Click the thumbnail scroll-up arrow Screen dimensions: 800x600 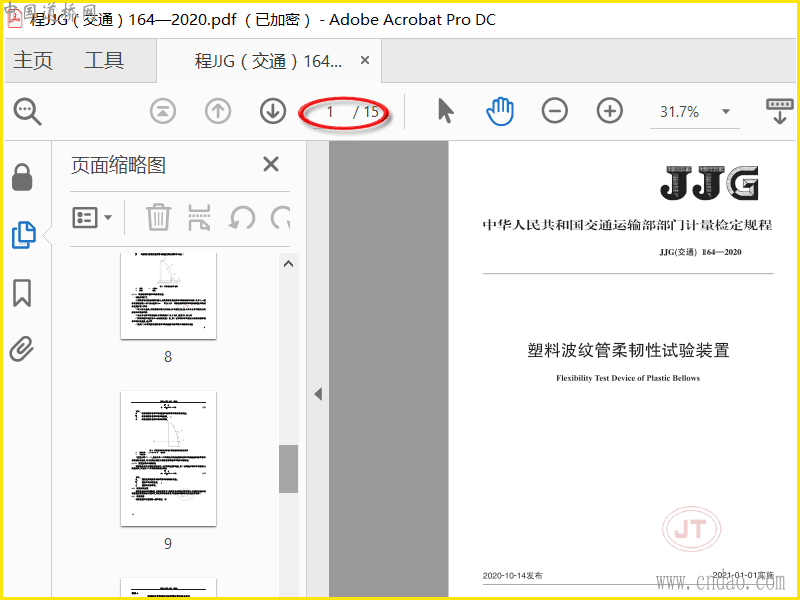coord(288,264)
